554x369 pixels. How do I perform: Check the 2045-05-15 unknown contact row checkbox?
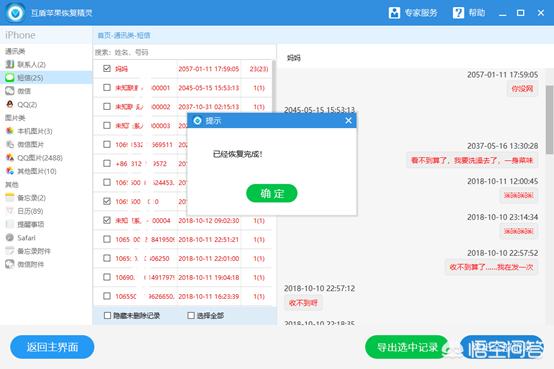click(107, 87)
